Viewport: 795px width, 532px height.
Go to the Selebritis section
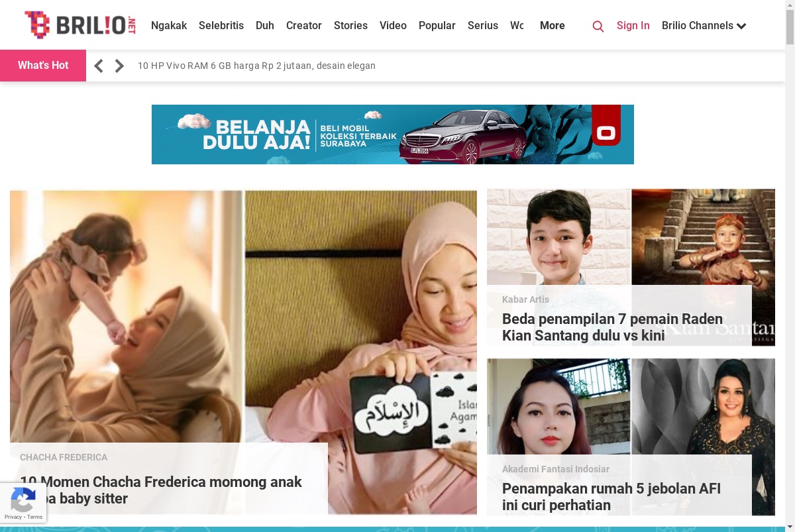coord(221,26)
